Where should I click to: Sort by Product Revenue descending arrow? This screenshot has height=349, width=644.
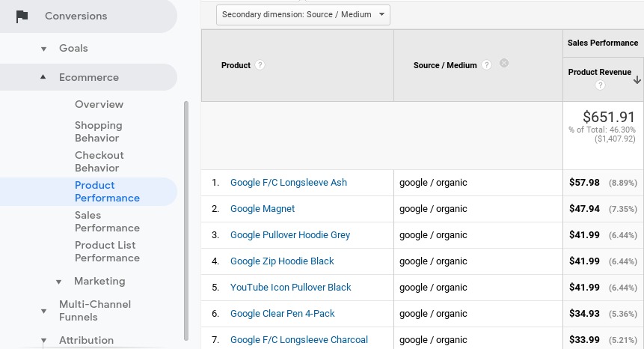637,79
